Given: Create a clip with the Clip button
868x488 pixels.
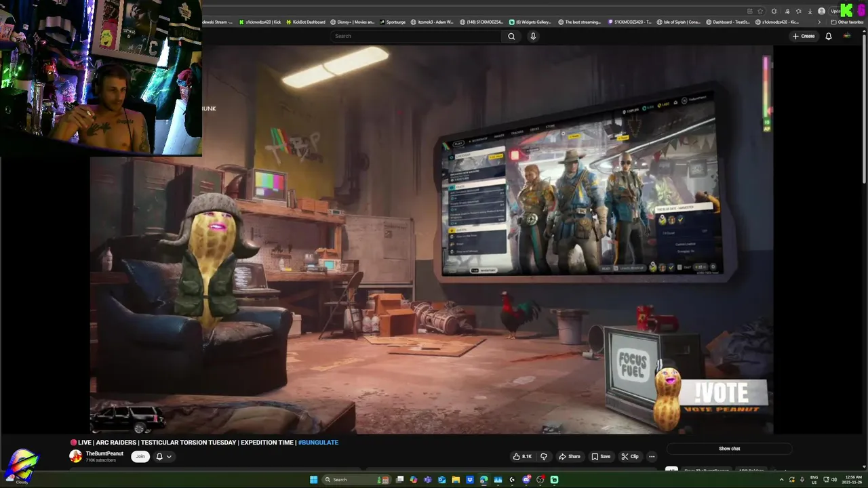Looking at the screenshot, I should point(630,456).
